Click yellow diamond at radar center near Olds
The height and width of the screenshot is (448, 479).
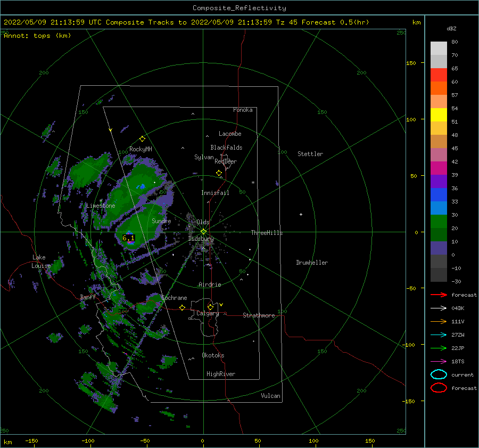[x=203, y=232]
